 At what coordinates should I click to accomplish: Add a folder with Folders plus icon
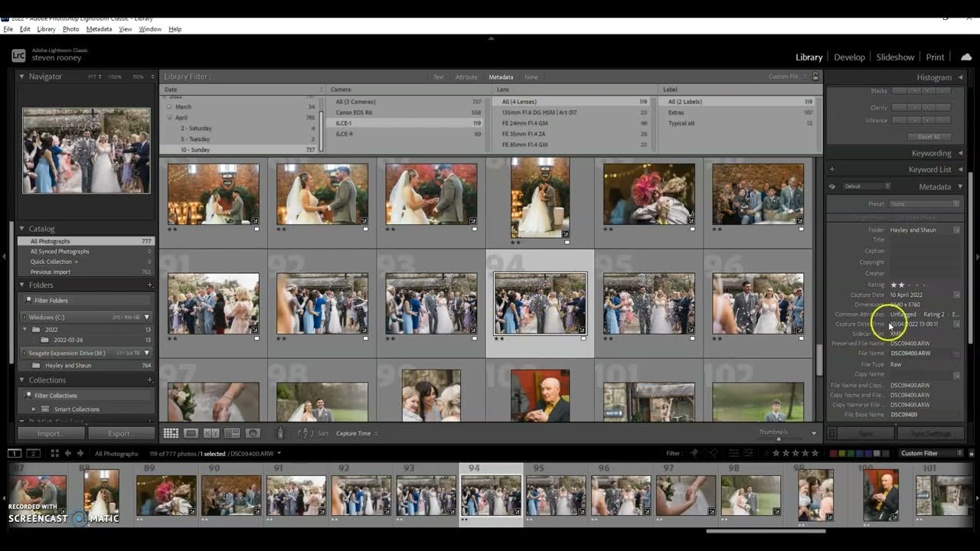point(149,285)
